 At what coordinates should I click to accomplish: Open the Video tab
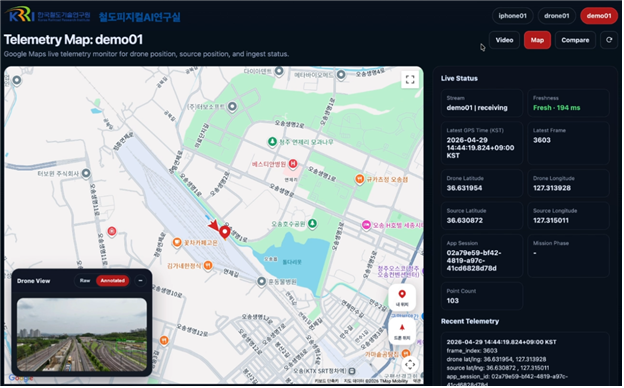[504, 40]
